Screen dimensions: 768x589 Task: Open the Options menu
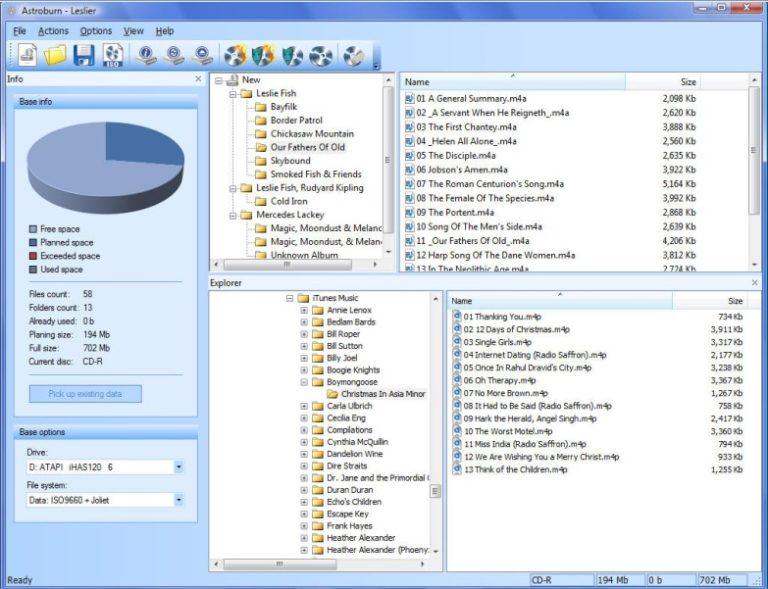coord(96,31)
